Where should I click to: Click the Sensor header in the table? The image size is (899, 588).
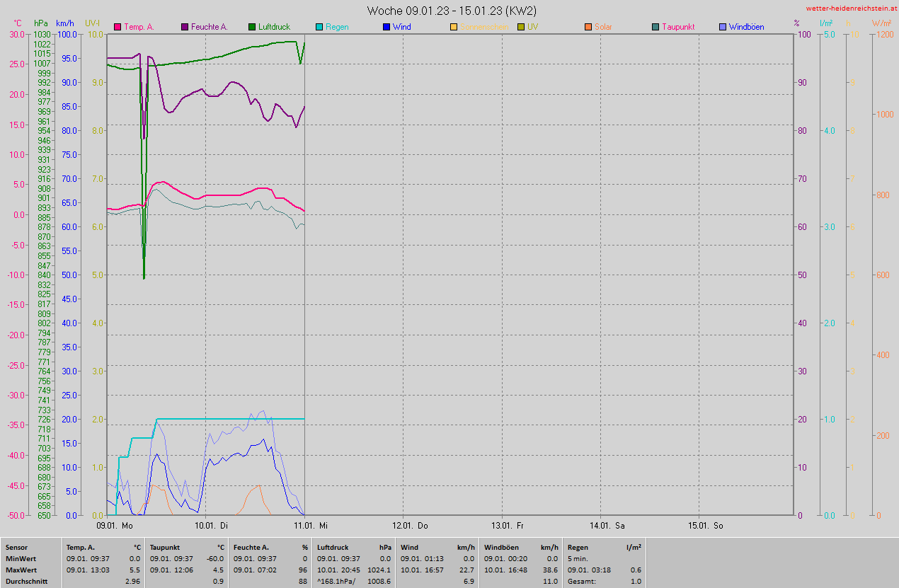(x=17, y=548)
